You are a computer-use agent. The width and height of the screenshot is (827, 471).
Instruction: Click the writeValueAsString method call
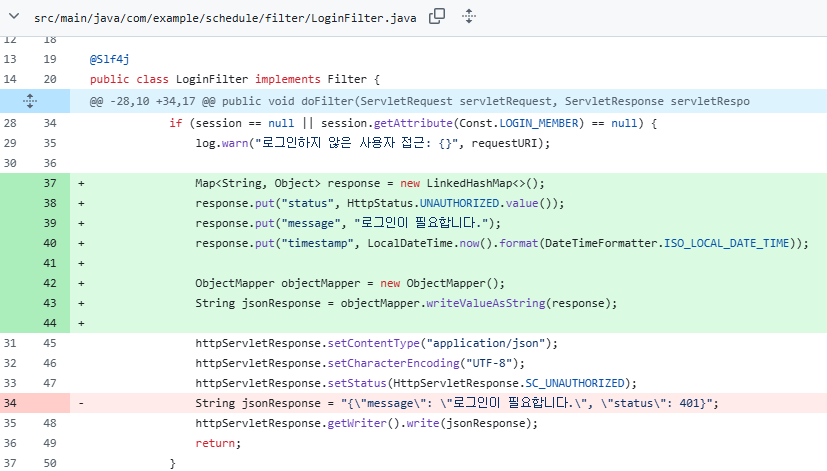(x=486, y=304)
